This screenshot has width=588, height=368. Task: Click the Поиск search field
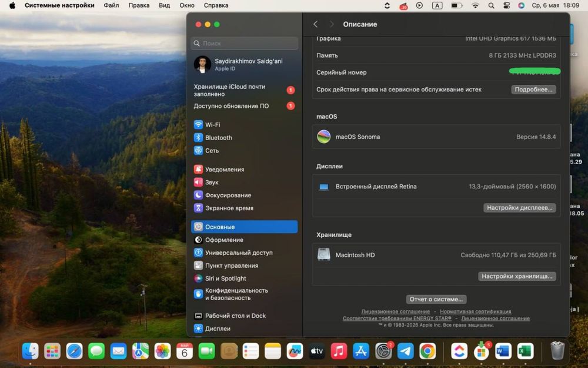(245, 43)
